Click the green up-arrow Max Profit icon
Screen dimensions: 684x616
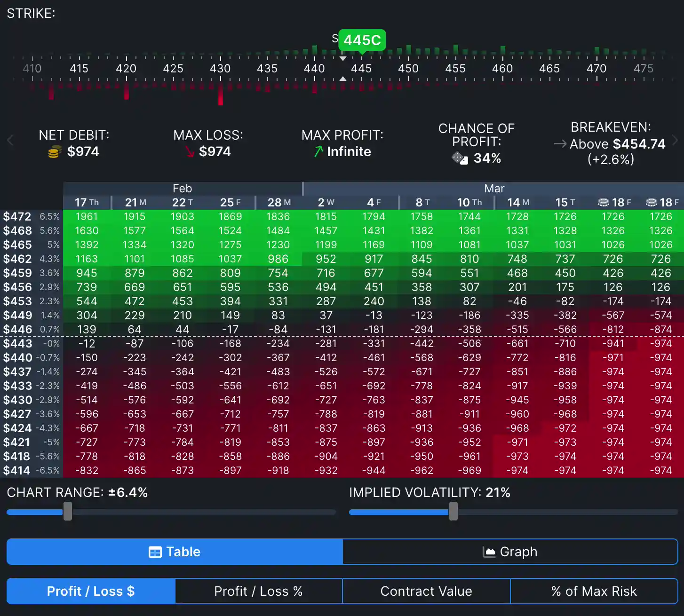(x=318, y=151)
